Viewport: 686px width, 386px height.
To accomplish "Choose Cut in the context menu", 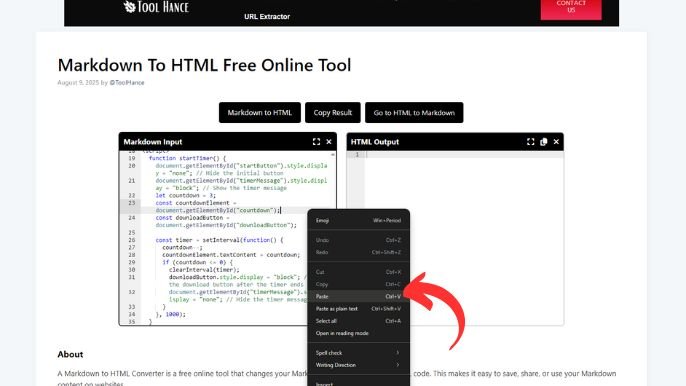I will coord(358,272).
